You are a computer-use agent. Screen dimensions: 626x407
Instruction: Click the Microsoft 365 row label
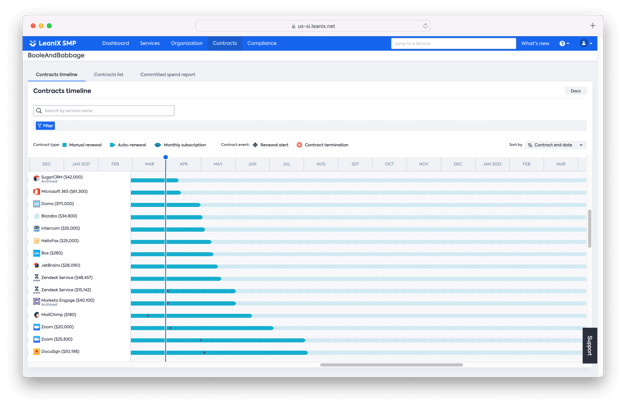coord(64,192)
